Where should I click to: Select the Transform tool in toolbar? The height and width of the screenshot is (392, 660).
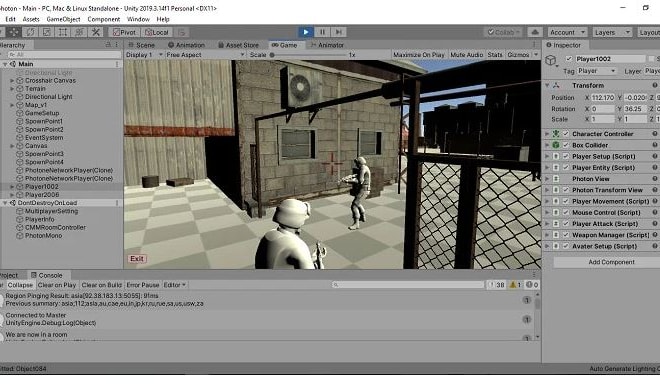coord(79,32)
